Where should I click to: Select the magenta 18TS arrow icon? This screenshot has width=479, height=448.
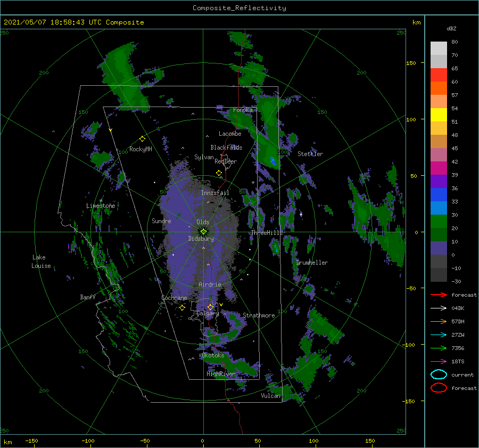[439, 362]
